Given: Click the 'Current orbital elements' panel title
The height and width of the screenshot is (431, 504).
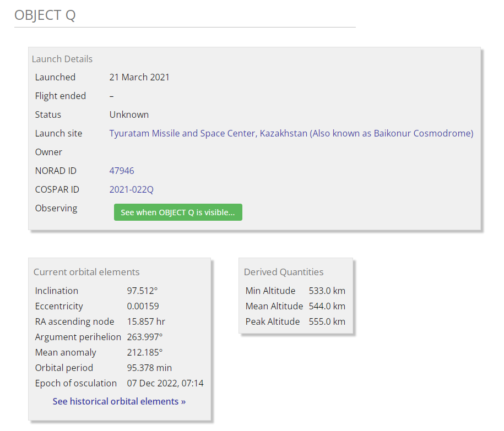Looking at the screenshot, I should coord(86,272).
